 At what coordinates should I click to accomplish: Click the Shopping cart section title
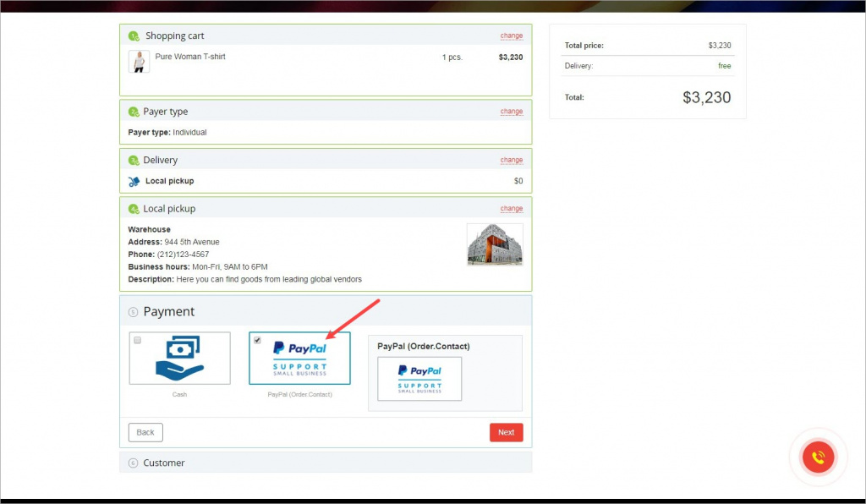coord(174,36)
